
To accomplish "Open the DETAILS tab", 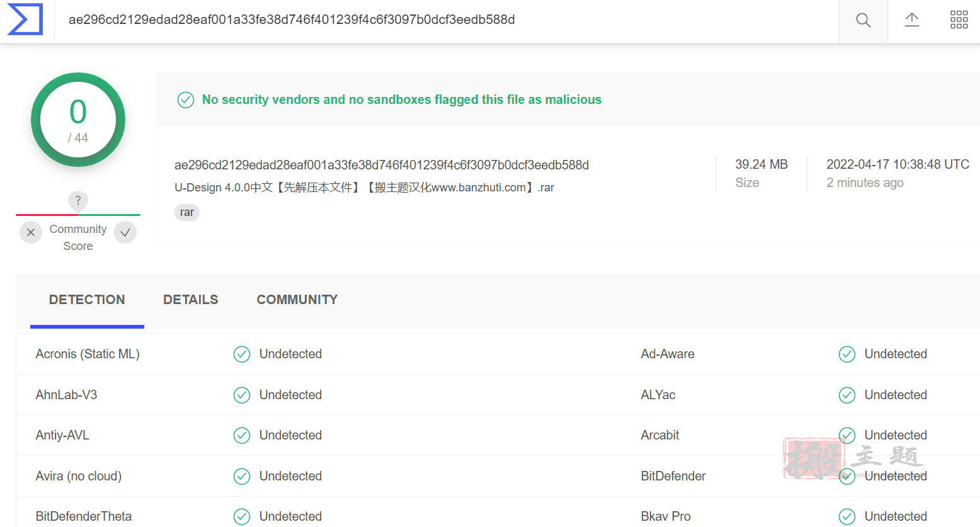I will (x=191, y=300).
